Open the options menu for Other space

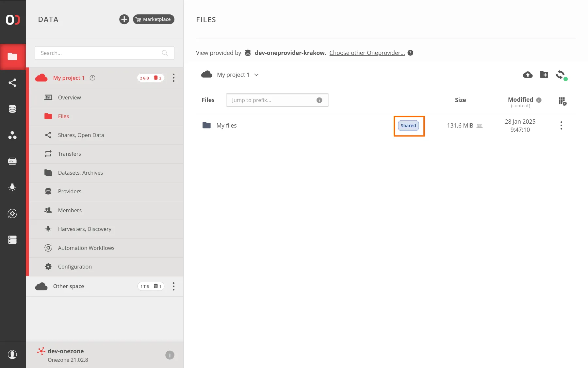click(x=173, y=286)
